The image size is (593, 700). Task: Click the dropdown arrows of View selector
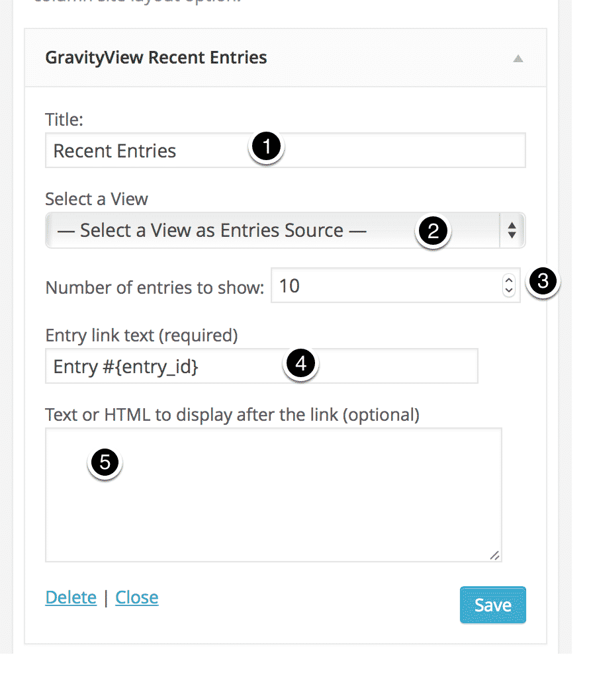(512, 230)
